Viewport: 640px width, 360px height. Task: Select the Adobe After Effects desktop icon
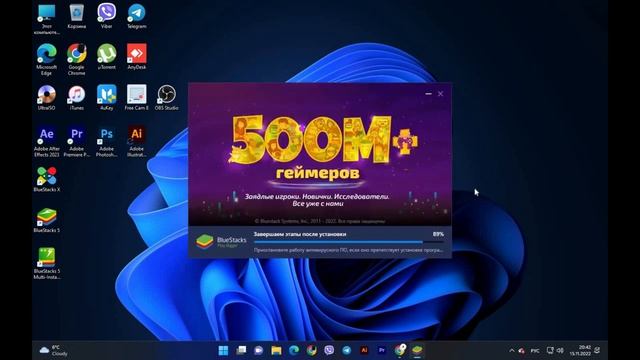pos(47,142)
